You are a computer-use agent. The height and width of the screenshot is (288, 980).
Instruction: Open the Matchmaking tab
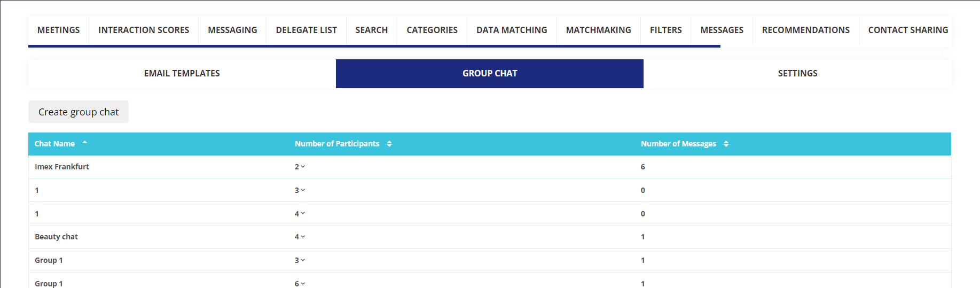(x=598, y=30)
